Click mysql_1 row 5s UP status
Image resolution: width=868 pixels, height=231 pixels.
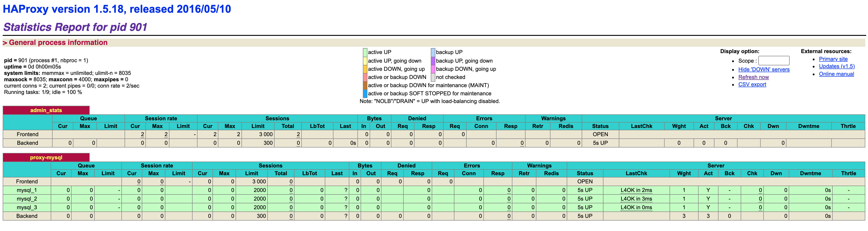point(585,190)
